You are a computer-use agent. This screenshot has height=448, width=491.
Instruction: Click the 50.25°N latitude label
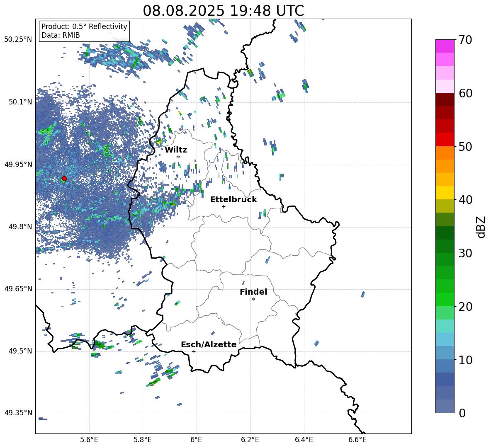point(18,40)
